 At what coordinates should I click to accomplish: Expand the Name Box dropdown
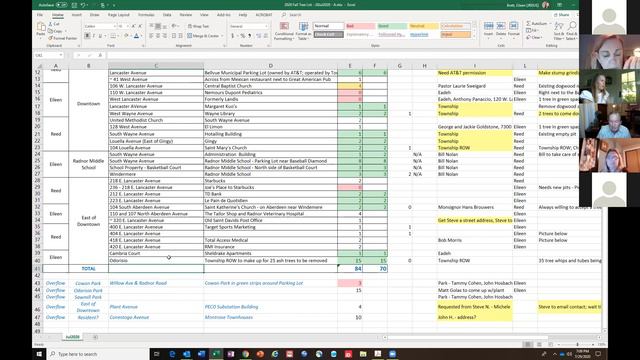(x=61, y=55)
